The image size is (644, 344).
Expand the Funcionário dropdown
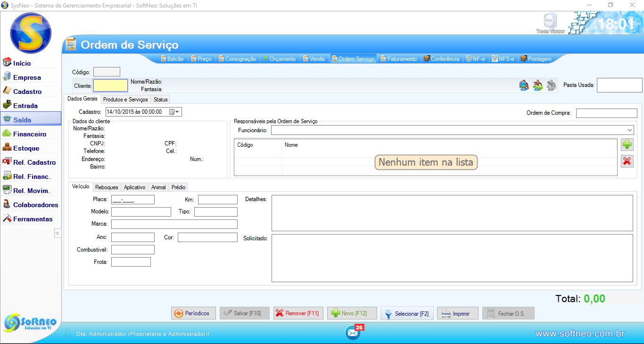(630, 130)
